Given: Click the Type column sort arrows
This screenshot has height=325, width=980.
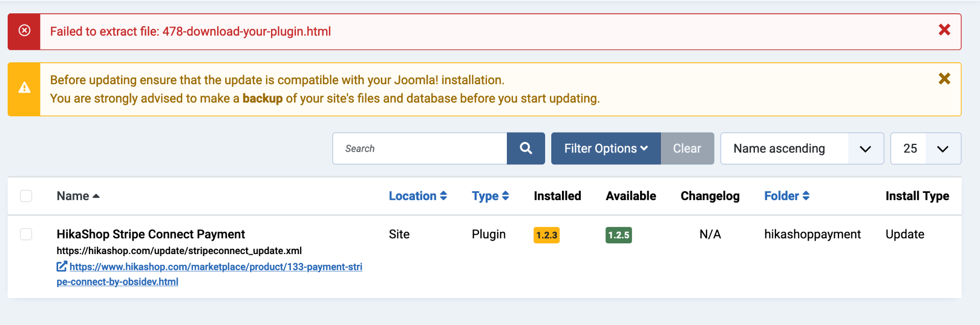Looking at the screenshot, I should [x=505, y=196].
